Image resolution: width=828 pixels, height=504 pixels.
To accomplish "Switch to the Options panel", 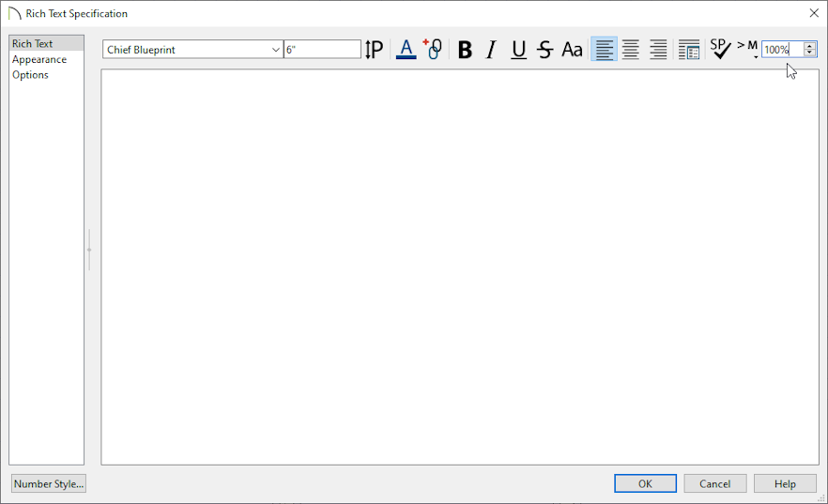I will pyautogui.click(x=47, y=75).
